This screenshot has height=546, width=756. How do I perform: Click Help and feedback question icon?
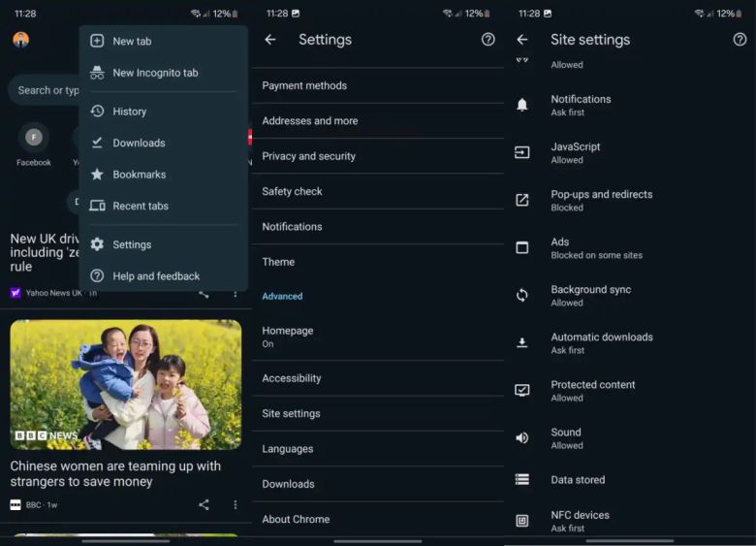tap(97, 276)
